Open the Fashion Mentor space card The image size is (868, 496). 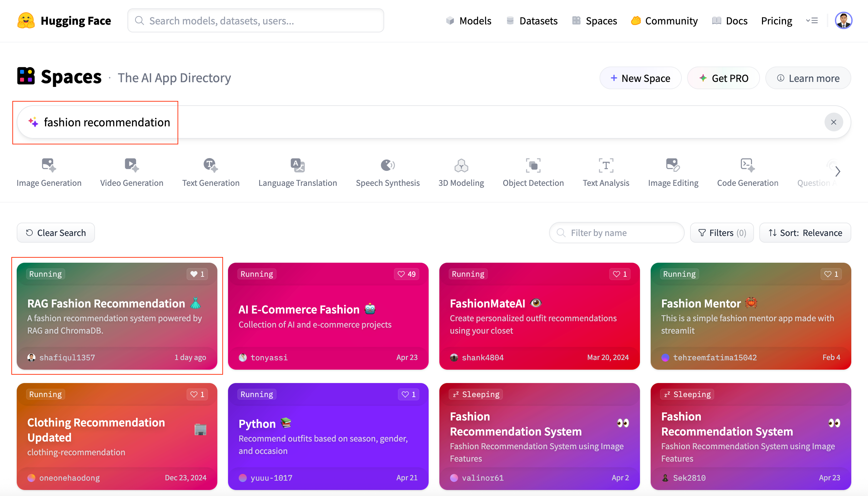click(751, 316)
